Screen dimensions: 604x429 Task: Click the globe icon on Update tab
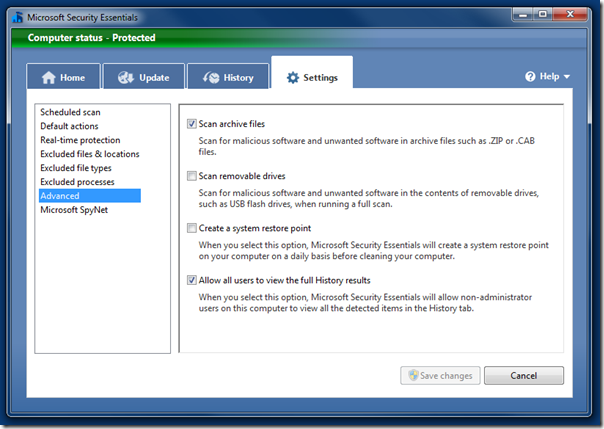pyautogui.click(x=126, y=77)
